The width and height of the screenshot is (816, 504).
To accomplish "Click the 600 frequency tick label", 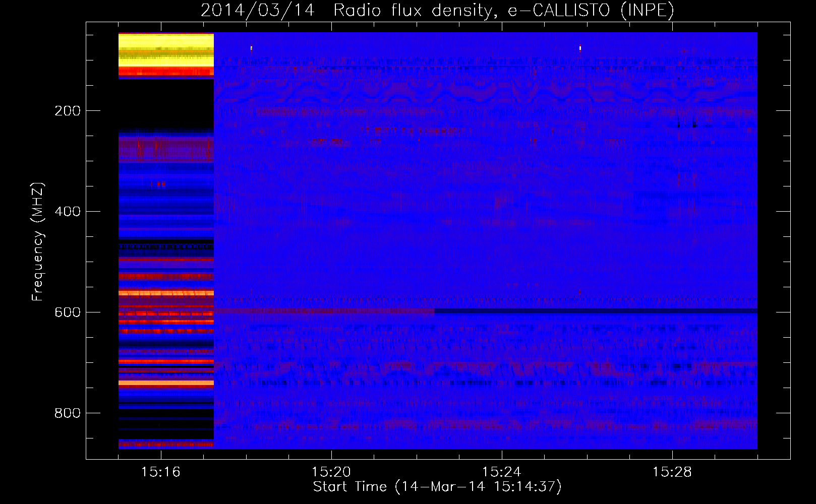I will point(68,312).
